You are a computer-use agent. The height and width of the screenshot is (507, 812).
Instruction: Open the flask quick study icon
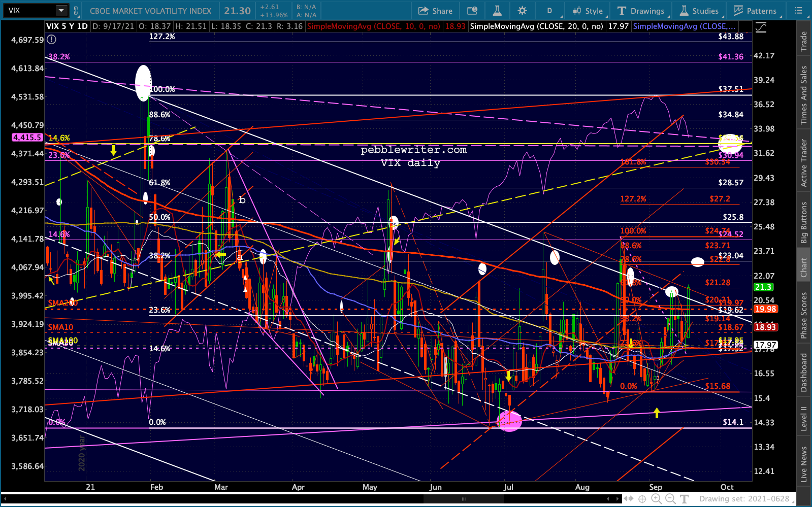[x=497, y=11]
